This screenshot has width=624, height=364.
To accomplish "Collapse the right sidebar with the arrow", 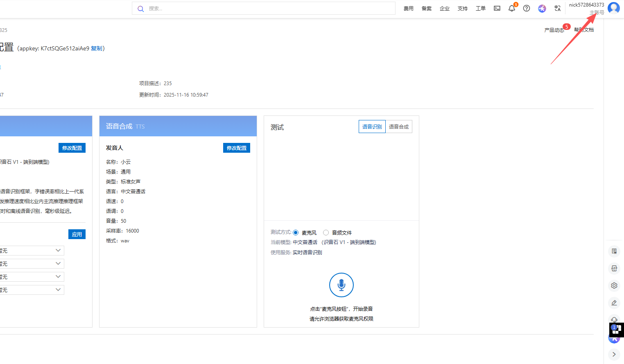I will pyautogui.click(x=614, y=354).
